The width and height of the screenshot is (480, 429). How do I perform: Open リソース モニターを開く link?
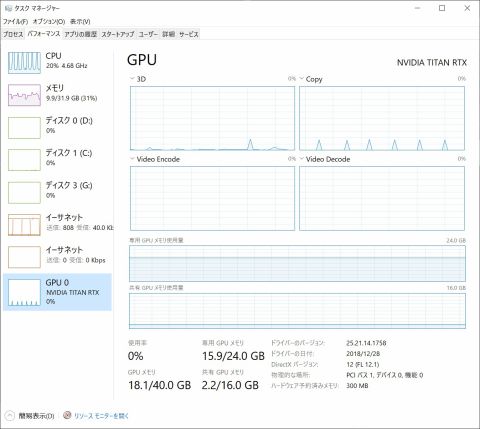coord(101,416)
